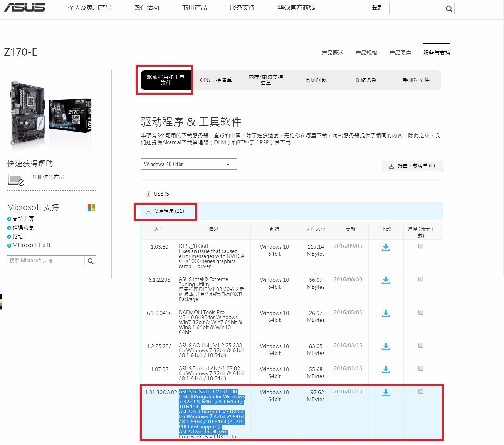This screenshot has height=445, width=504.
Task: Select checkbox for ASUS AI Suite 3 row
Action: (x=421, y=391)
